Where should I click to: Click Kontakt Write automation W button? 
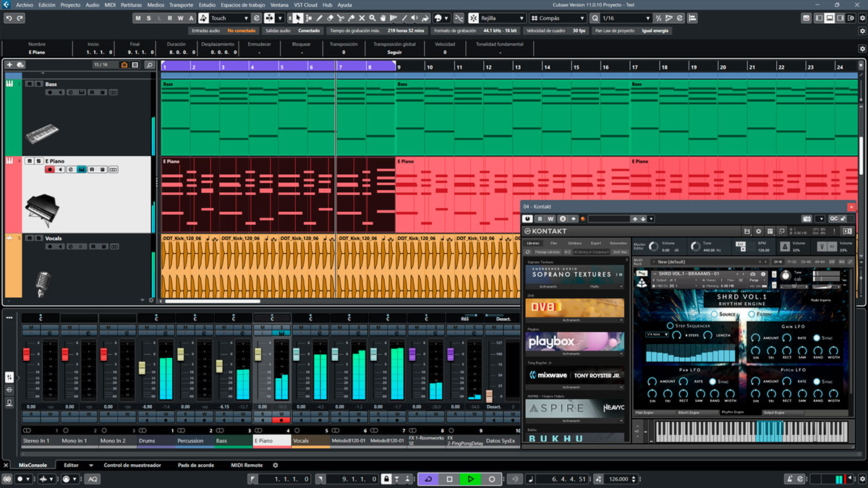tap(550, 218)
